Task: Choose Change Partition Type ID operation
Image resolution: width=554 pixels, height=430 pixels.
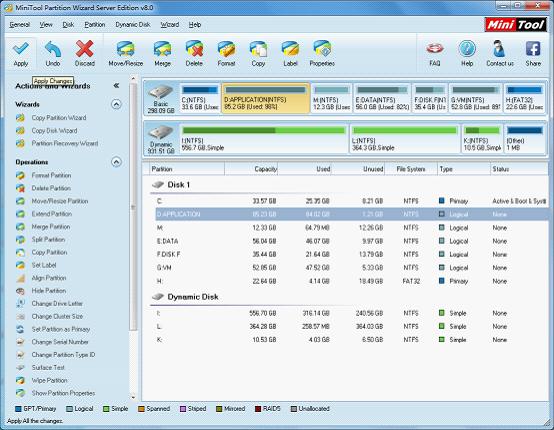Action: pos(63,354)
